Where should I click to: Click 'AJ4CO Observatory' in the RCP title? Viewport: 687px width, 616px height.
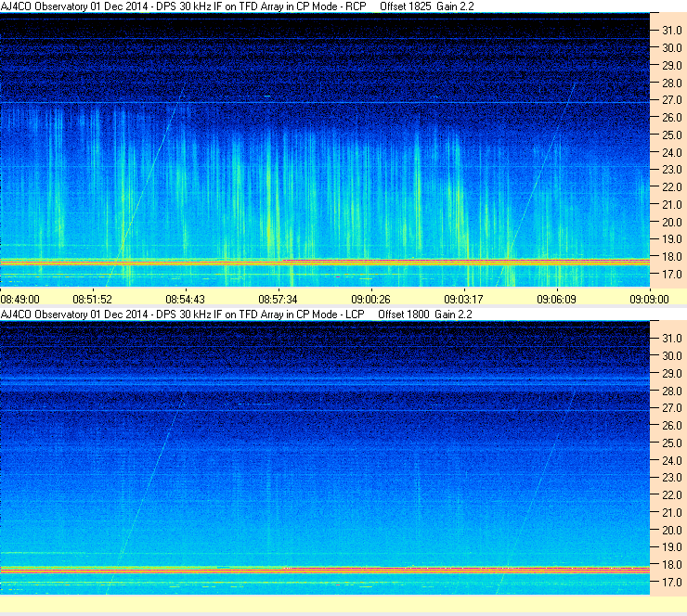pos(45,6)
